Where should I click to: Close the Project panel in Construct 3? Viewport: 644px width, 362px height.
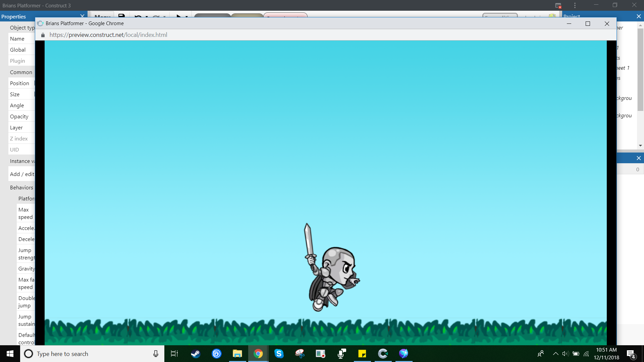pos(639,16)
